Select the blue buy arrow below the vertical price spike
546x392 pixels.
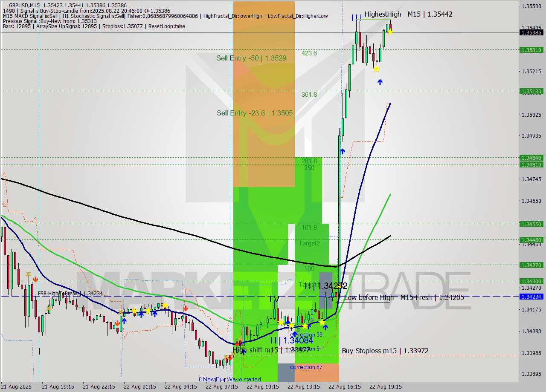coord(343,150)
